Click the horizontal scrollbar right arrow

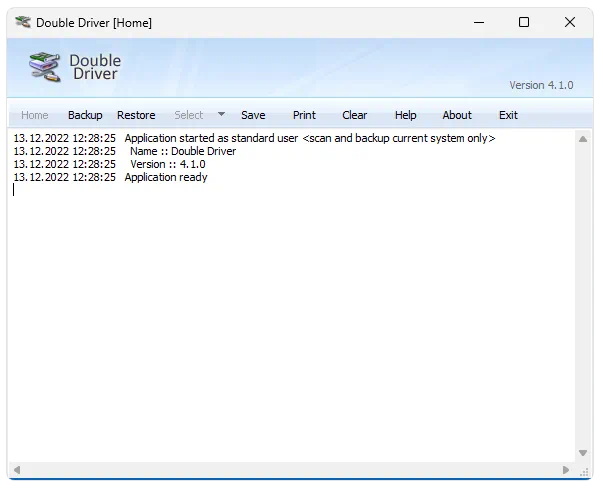point(566,470)
